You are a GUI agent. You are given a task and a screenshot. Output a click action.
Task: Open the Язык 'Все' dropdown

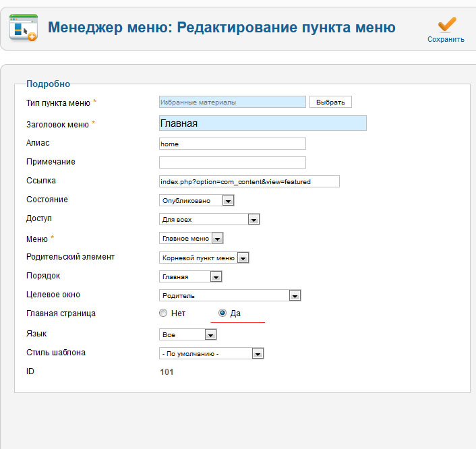[x=187, y=334]
